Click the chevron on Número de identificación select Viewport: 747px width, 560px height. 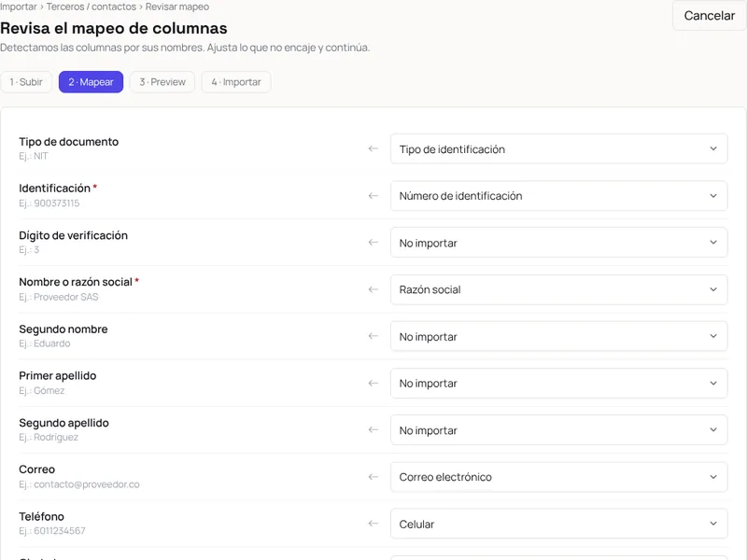pos(713,195)
